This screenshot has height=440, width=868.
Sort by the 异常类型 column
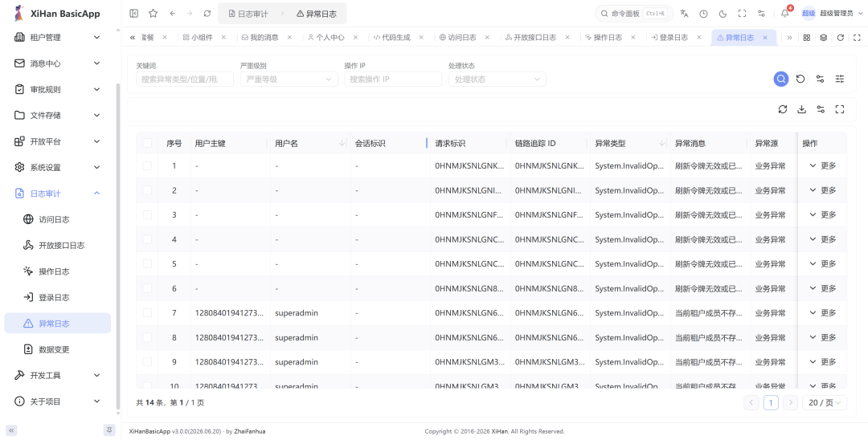click(661, 143)
